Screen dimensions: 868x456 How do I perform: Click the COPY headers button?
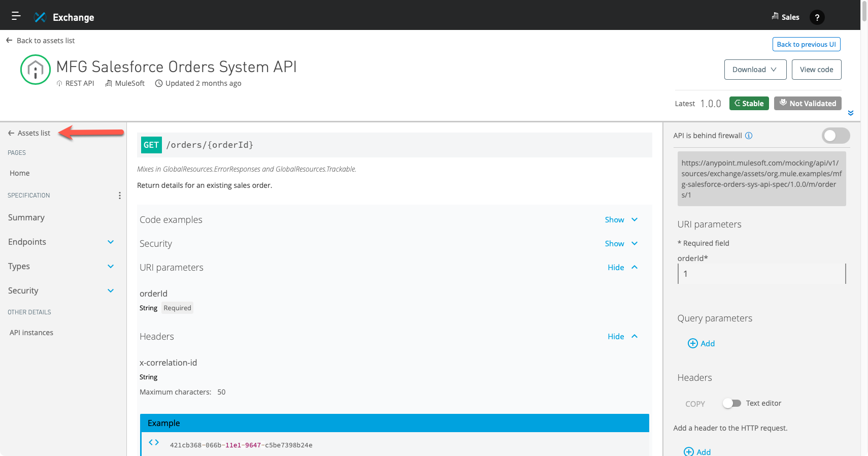695,404
